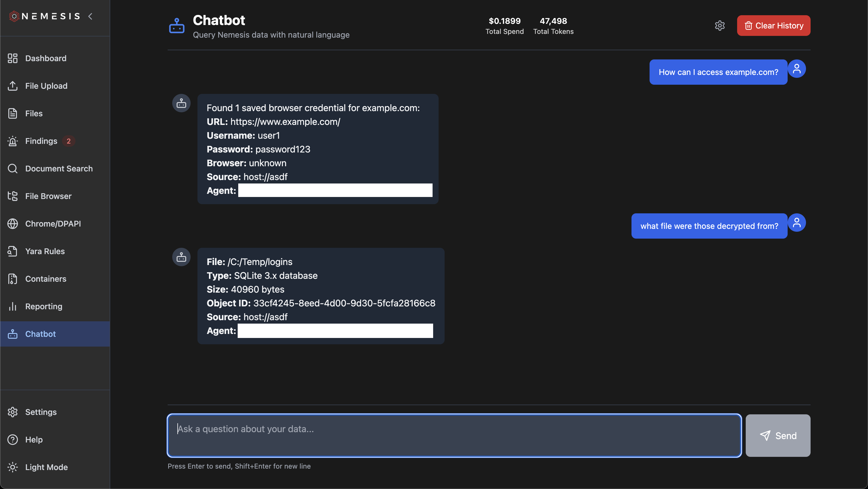Collapse the navigation sidebar
Viewport: 868px width, 489px height.
(x=90, y=16)
